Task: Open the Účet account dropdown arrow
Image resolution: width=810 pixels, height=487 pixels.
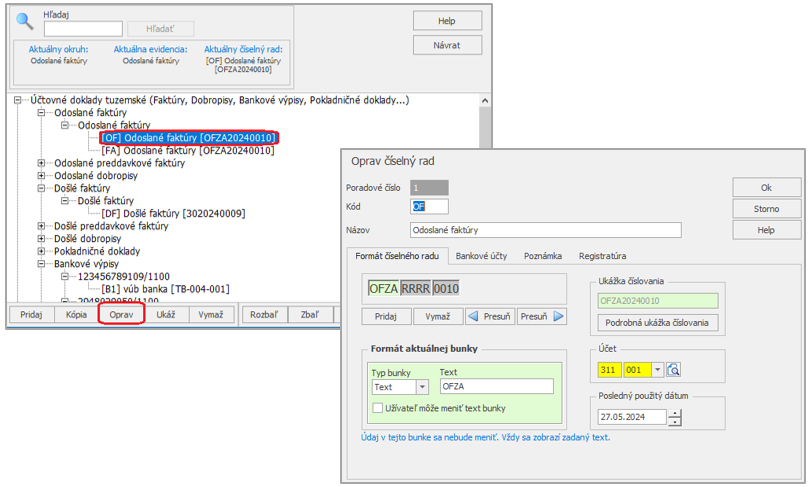Action: coord(657,370)
